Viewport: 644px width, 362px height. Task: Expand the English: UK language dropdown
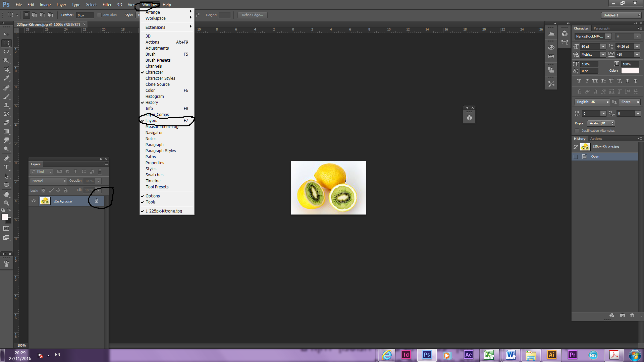[592, 102]
